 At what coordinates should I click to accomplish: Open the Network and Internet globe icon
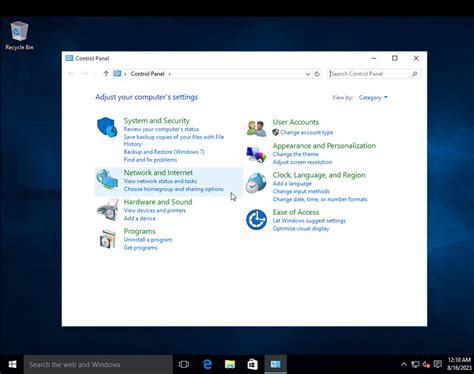pos(107,180)
